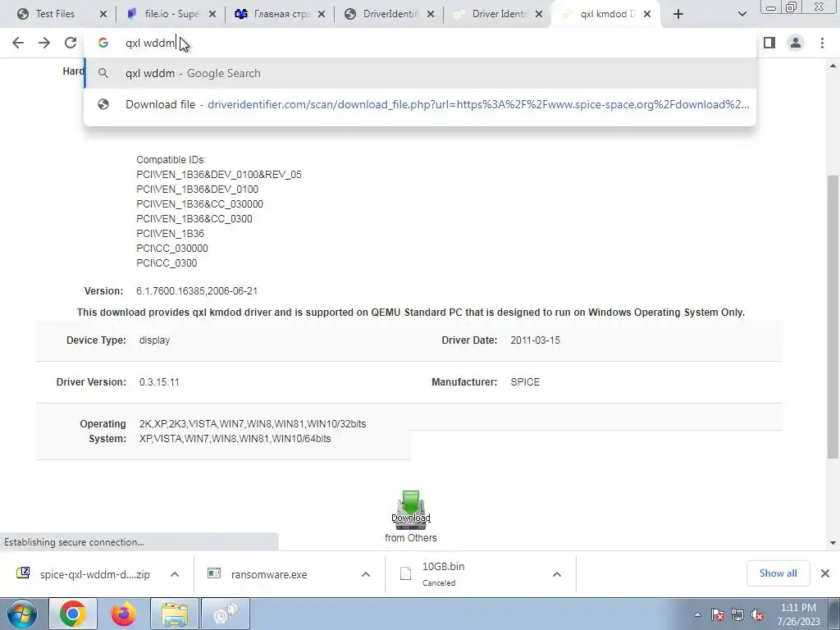Image resolution: width=840 pixels, height=630 pixels.
Task: Close the downloads bar
Action: 825,573
